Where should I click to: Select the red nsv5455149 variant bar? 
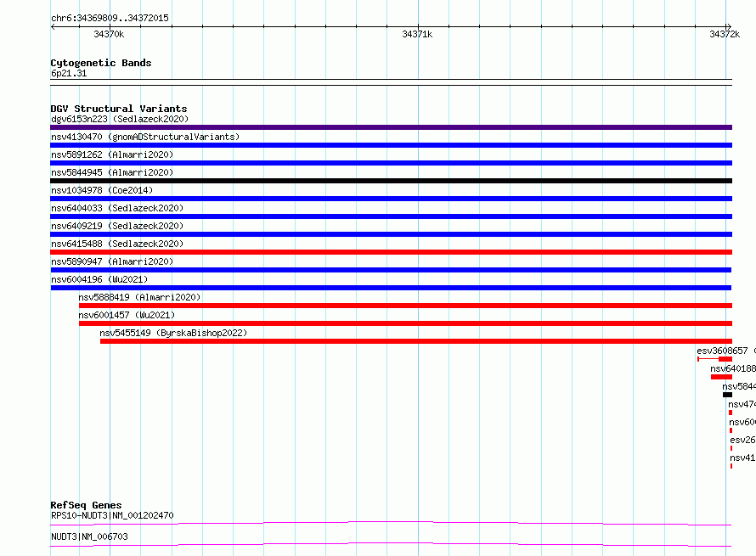(416, 341)
